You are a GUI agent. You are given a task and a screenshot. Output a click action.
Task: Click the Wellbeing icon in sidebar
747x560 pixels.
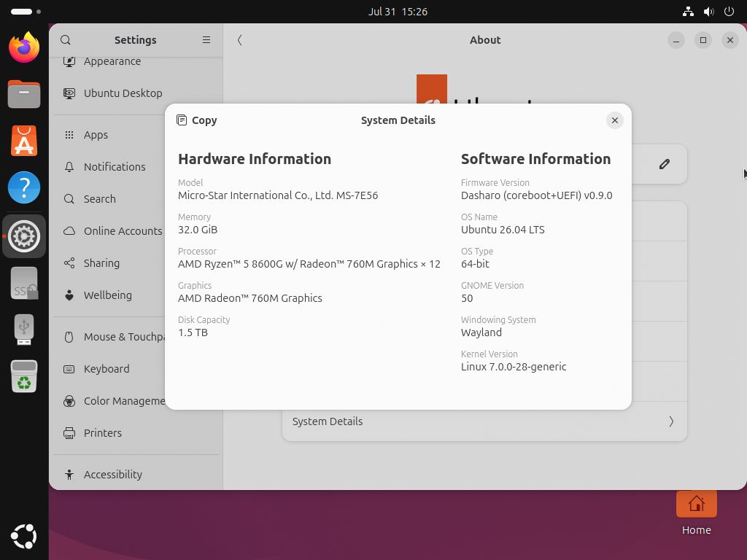69,295
